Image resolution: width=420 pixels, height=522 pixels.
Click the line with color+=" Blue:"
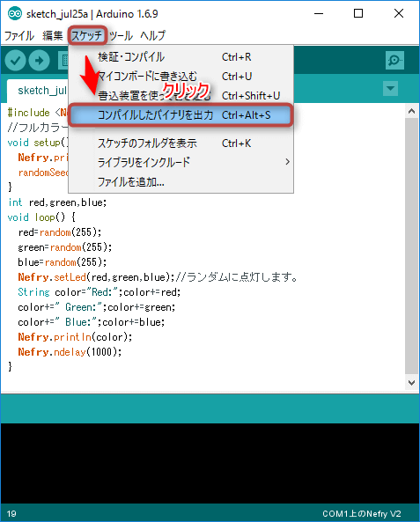(92, 322)
